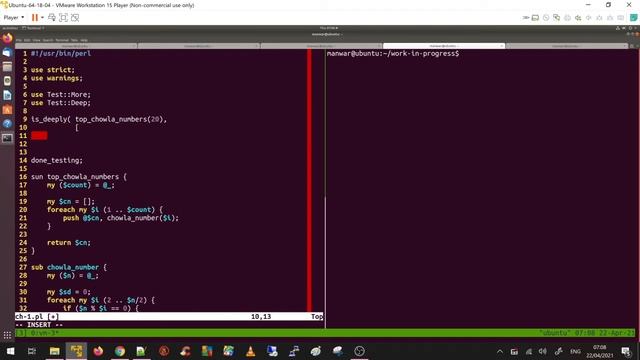Image resolution: width=640 pixels, height=360 pixels.
Task: Select the Terminal icon in the Ubuntu dock
Action: [x=7, y=138]
